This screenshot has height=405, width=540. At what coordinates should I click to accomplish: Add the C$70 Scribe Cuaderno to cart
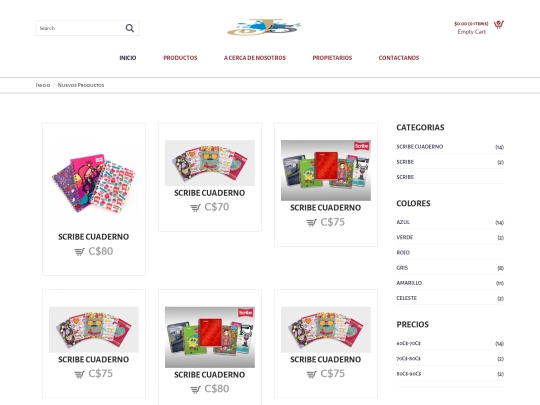pos(195,207)
